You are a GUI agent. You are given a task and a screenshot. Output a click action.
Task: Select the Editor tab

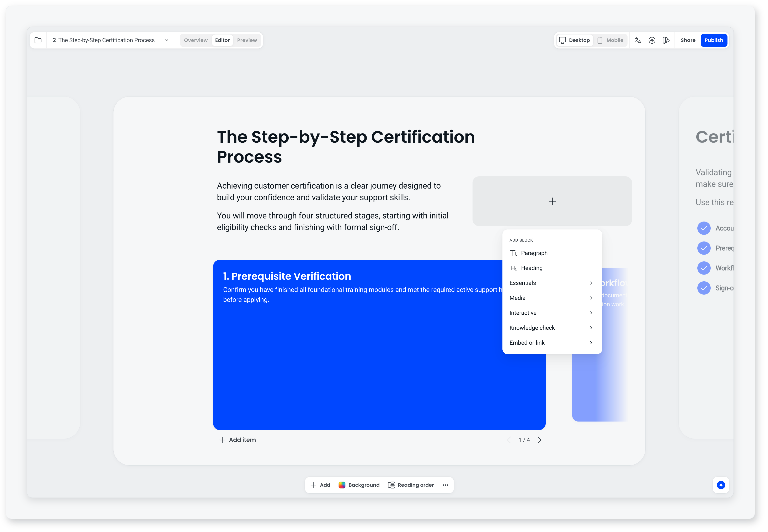(x=222, y=40)
